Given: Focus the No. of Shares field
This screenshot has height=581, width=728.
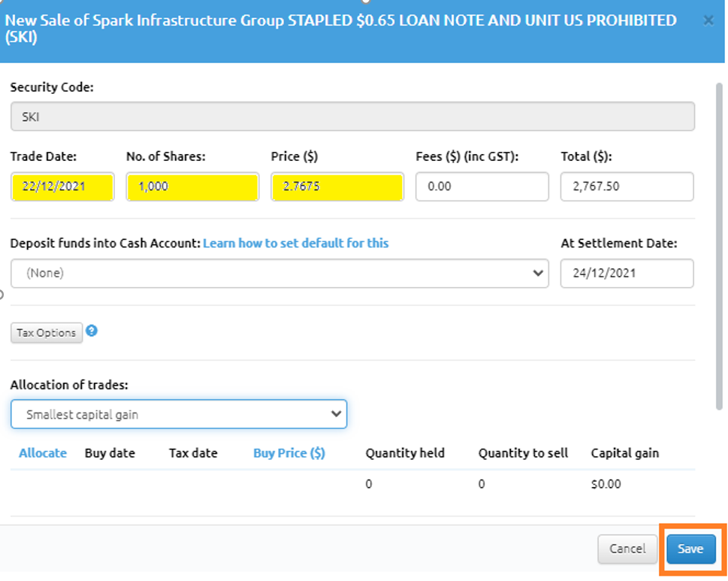Looking at the screenshot, I should [x=192, y=186].
